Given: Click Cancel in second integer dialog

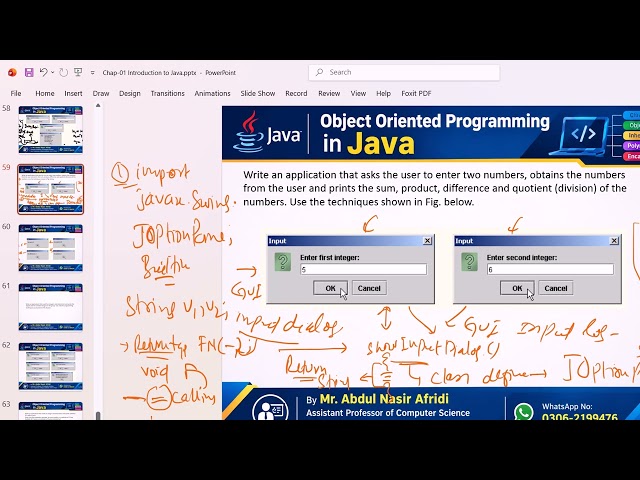Looking at the screenshot, I should pyautogui.click(x=556, y=288).
